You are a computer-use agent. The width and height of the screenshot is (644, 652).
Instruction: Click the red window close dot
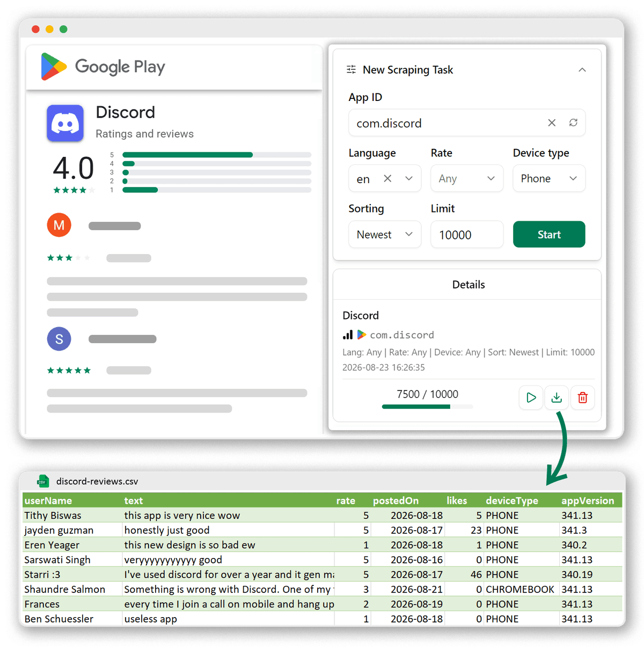pos(35,29)
